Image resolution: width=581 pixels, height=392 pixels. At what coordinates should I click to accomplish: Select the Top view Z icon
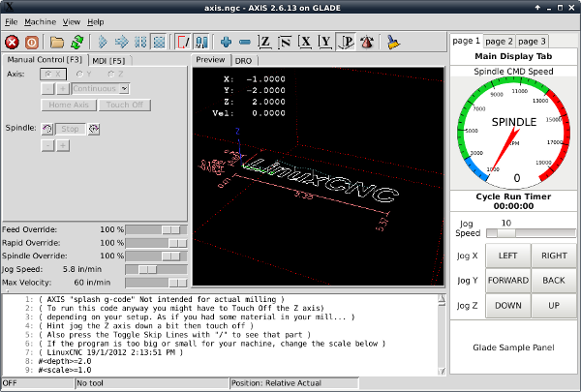pyautogui.click(x=264, y=43)
